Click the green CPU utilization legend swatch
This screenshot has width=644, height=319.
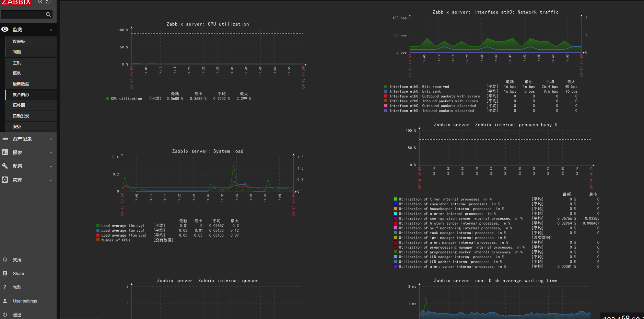pyautogui.click(x=108, y=99)
